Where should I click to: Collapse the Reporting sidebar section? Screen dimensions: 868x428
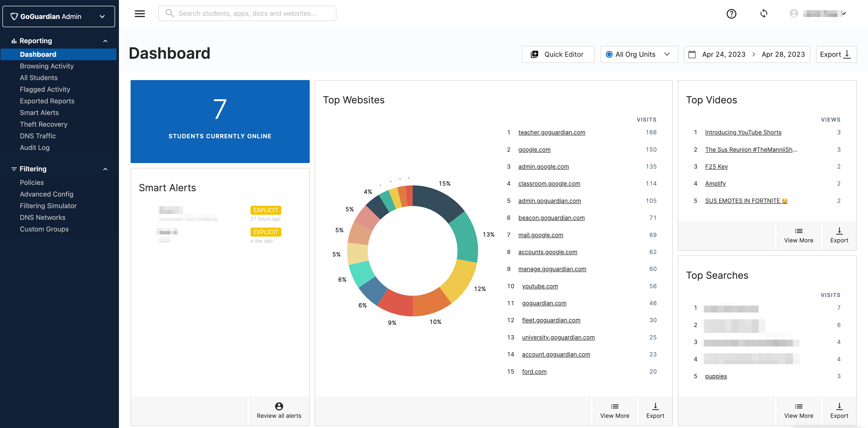click(x=105, y=41)
